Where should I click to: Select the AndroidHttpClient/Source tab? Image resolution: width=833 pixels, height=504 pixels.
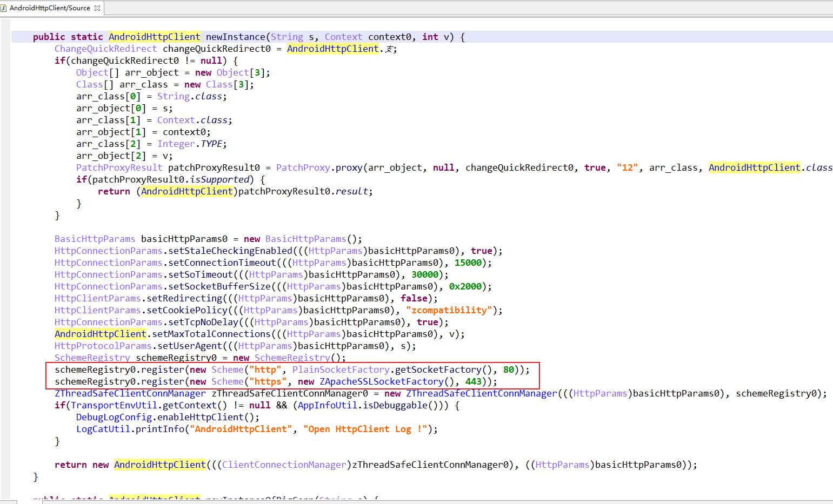[50, 8]
